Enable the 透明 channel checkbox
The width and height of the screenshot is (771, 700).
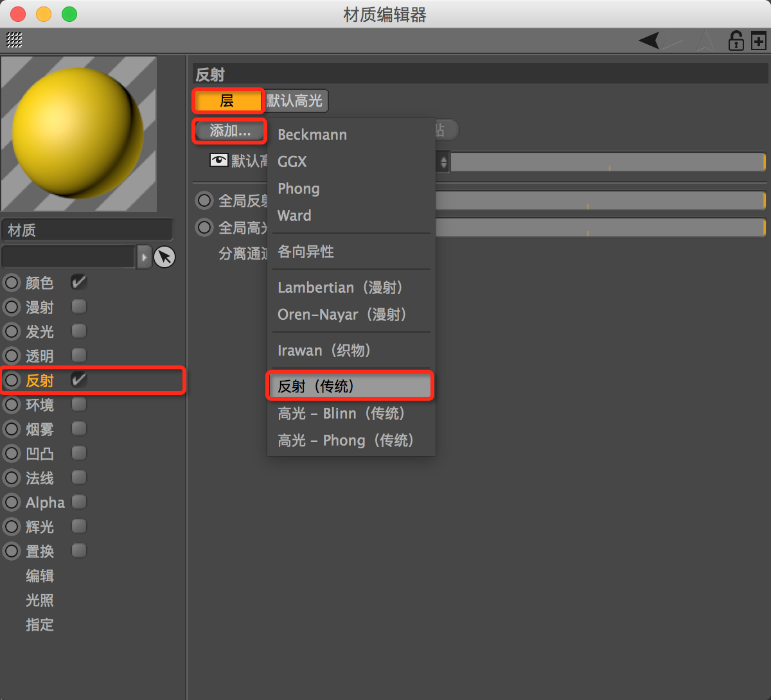point(79,355)
